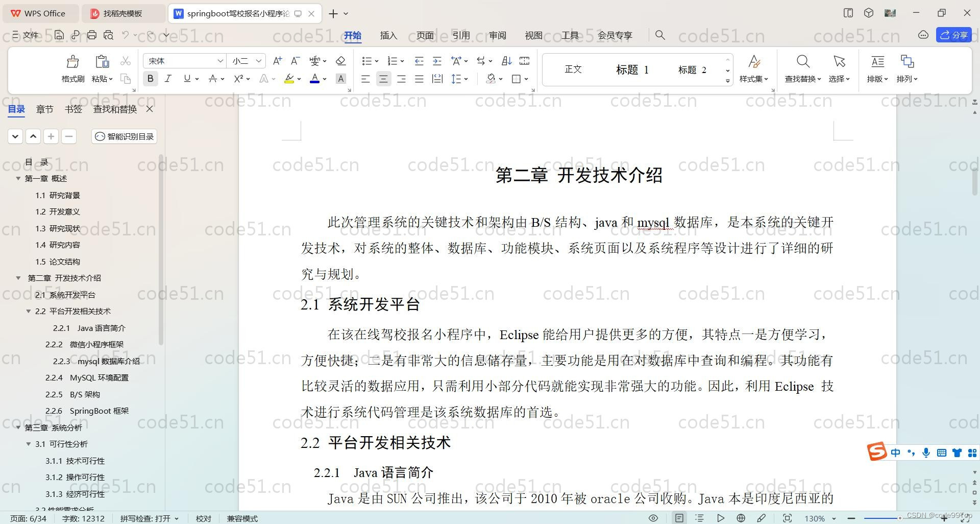
Task: Open the 视图 (View) ribbon tab
Action: tap(533, 35)
